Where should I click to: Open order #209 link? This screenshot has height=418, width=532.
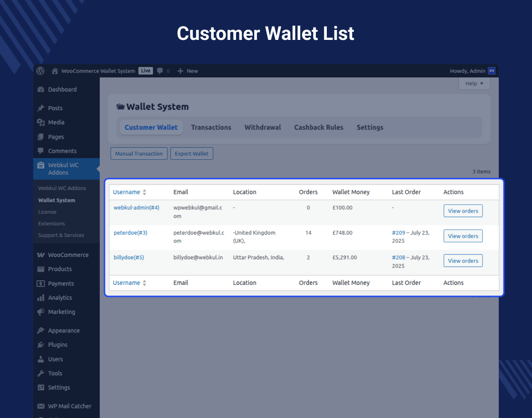(x=399, y=233)
